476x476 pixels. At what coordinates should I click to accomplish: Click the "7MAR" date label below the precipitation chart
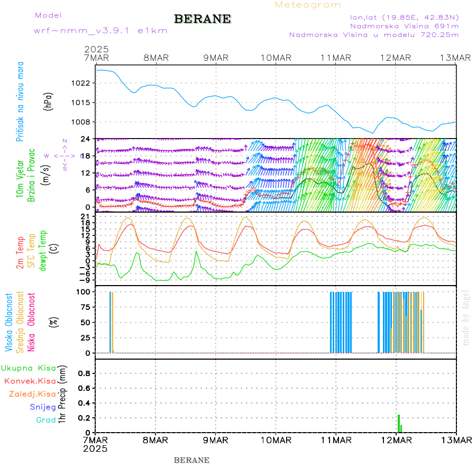point(95,440)
